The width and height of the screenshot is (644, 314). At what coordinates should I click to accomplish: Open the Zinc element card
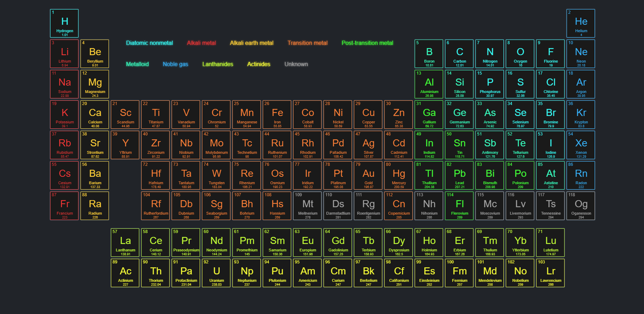398,115
